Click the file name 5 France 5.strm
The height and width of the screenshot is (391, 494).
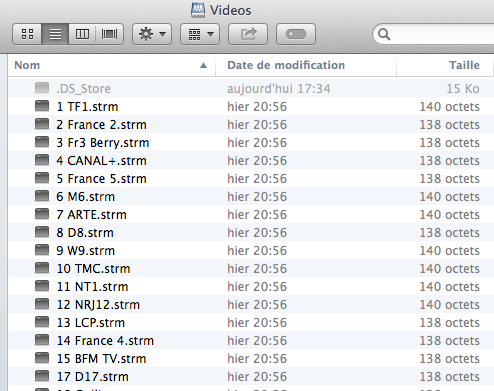point(101,179)
